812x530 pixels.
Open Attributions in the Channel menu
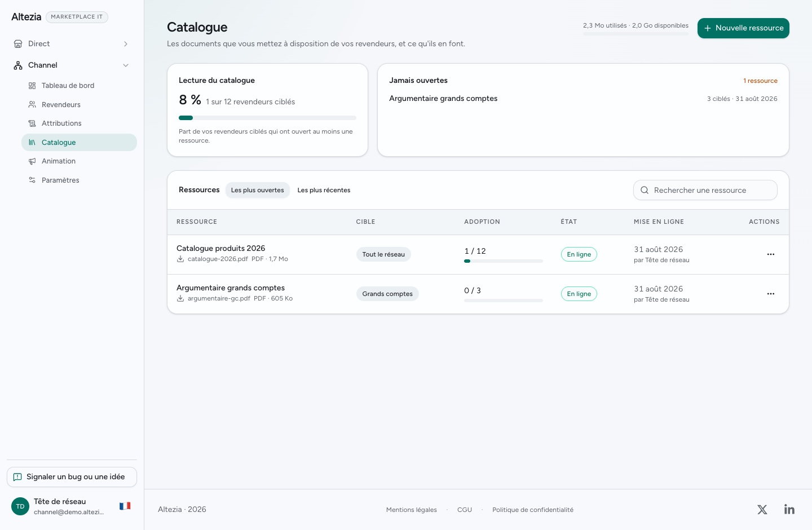(79, 123)
